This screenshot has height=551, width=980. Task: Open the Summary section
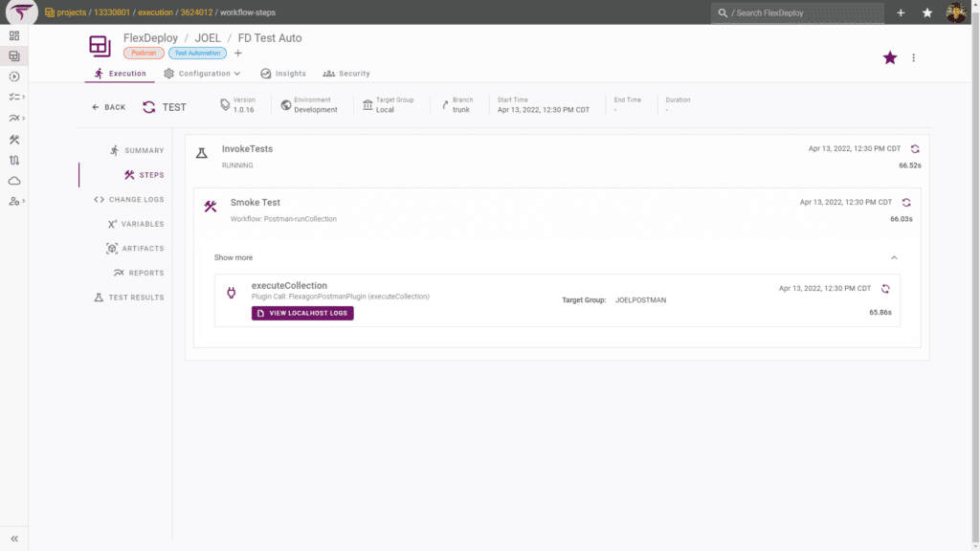click(x=137, y=150)
